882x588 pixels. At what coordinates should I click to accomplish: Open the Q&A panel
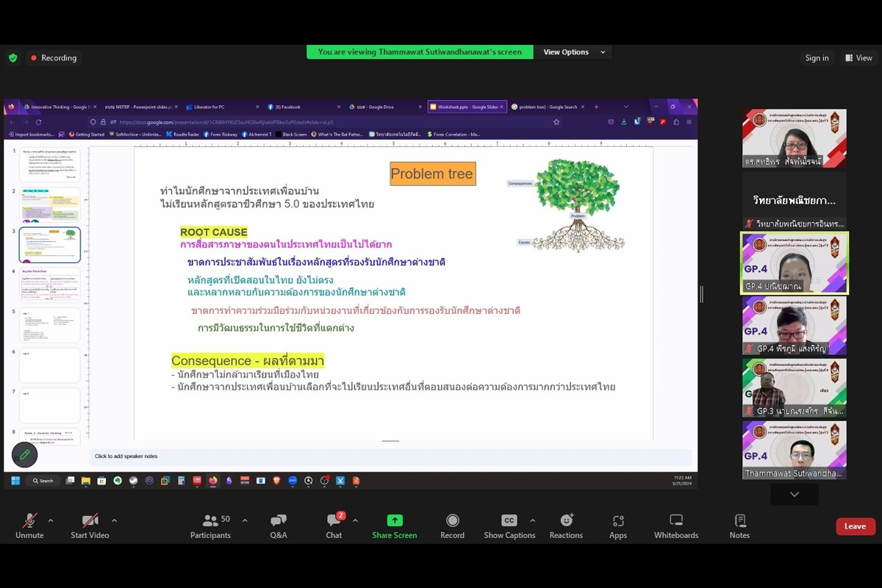point(279,526)
